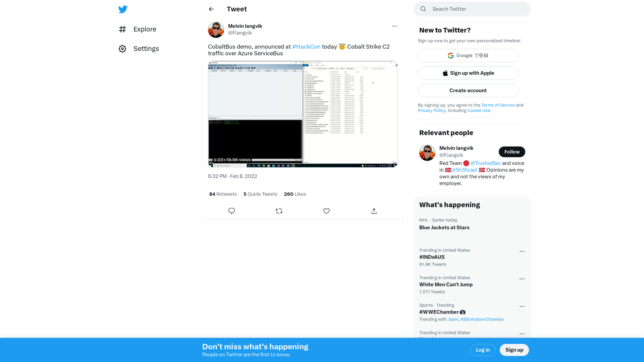This screenshot has height=362, width=644.
Task: Open the #EliminationChamber link
Action: (x=482, y=319)
